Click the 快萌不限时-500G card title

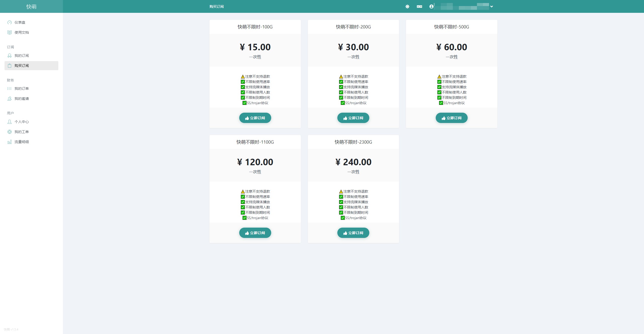452,27
